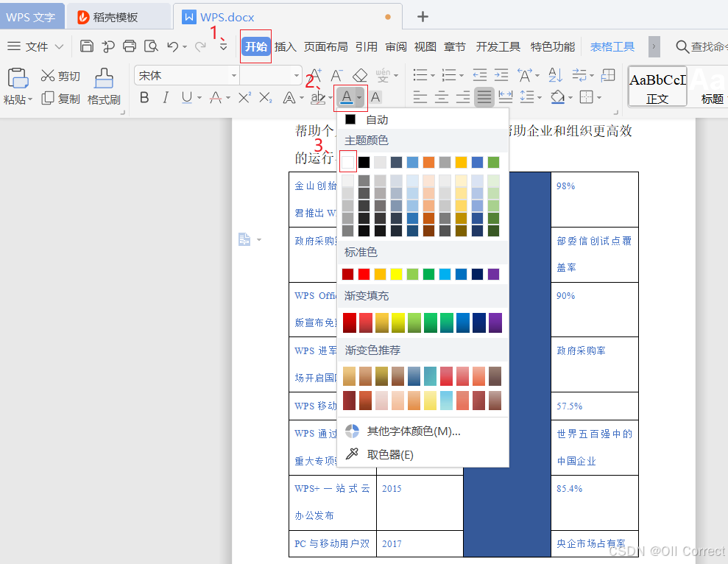Click the new tab plus icon

(x=423, y=17)
